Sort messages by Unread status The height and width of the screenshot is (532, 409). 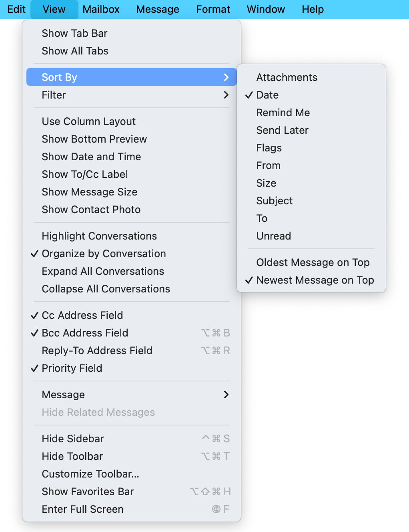(x=274, y=236)
